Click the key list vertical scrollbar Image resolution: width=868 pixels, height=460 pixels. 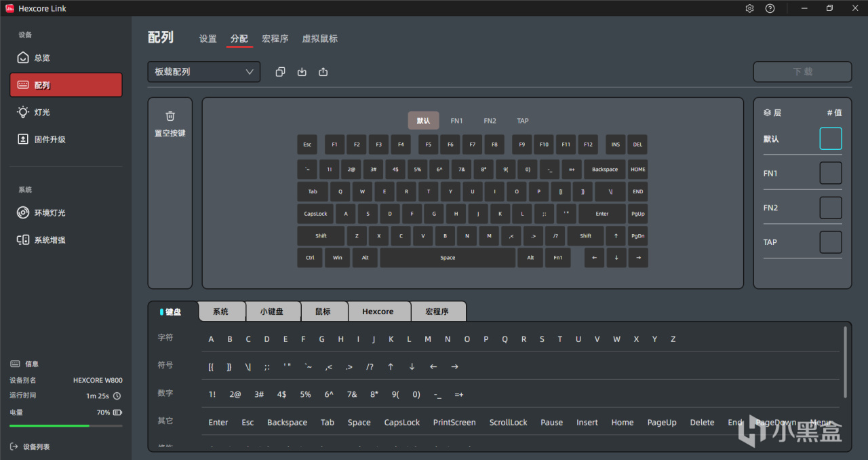(x=845, y=362)
